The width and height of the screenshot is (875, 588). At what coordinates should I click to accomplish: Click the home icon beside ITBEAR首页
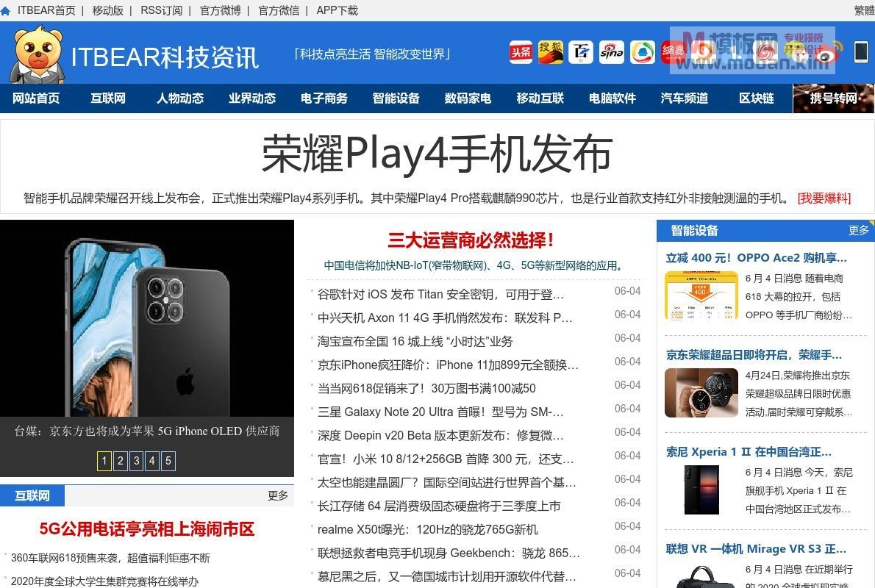6,10
